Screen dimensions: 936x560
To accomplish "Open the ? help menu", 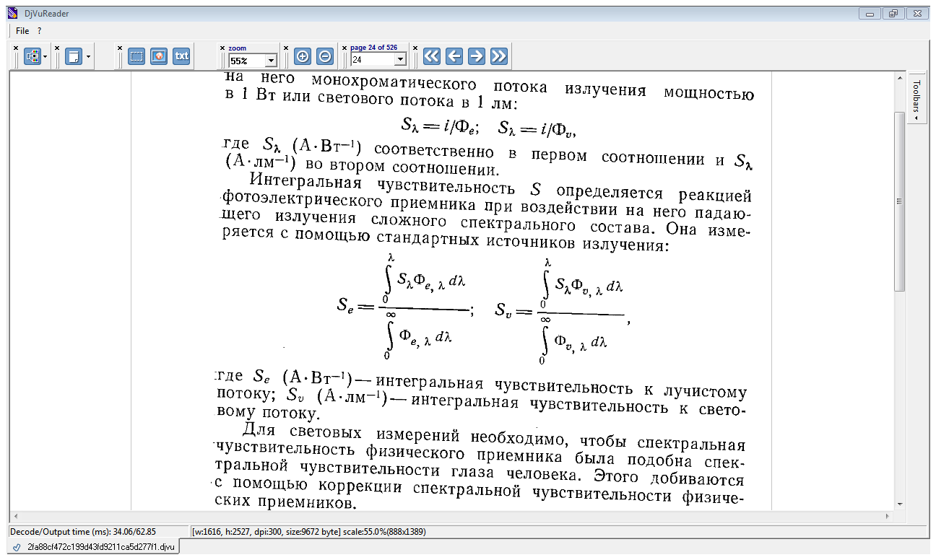I will pyautogui.click(x=40, y=31).
